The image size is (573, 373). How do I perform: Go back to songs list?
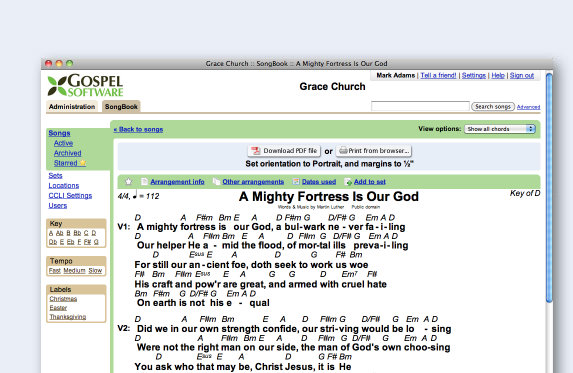(138, 129)
